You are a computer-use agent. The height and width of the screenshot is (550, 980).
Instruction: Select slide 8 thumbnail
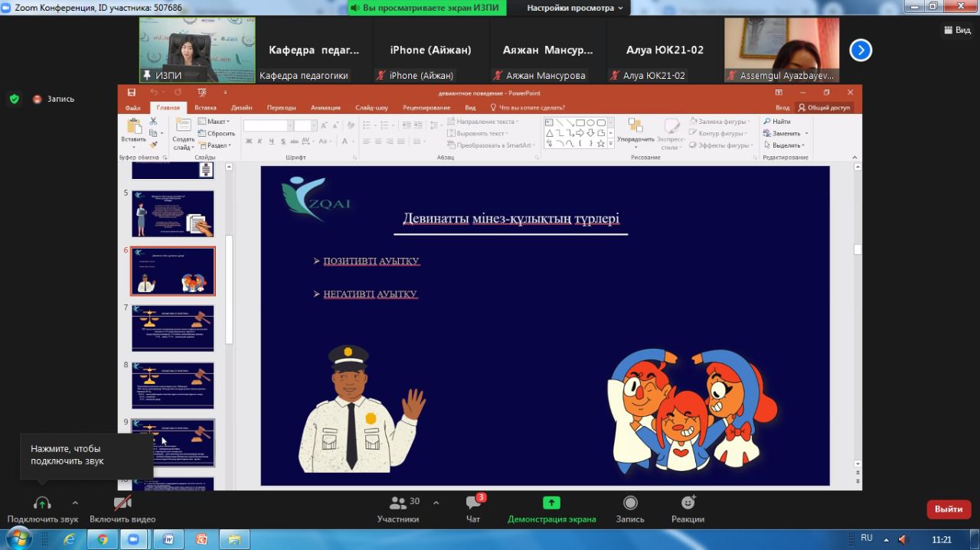(173, 386)
